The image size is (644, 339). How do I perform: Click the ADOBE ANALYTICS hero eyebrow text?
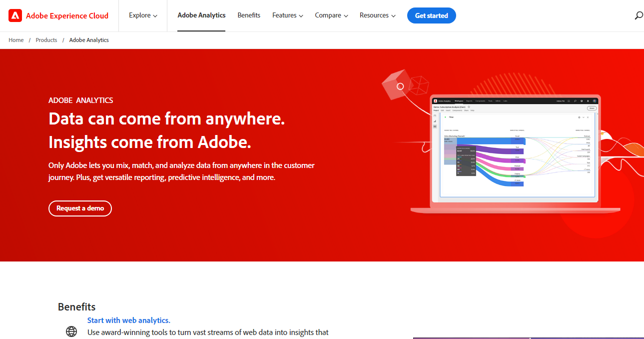pos(81,100)
